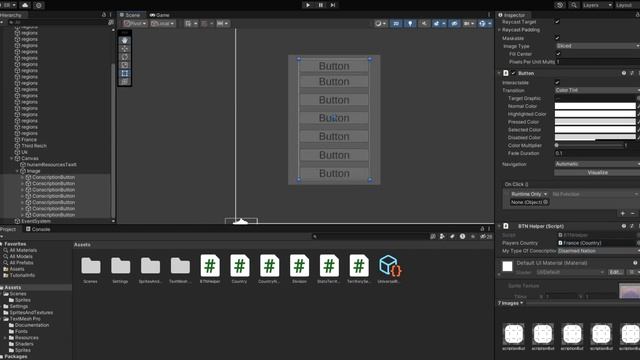
Task: Open the Settings folder in Assets grid
Action: 120,269
